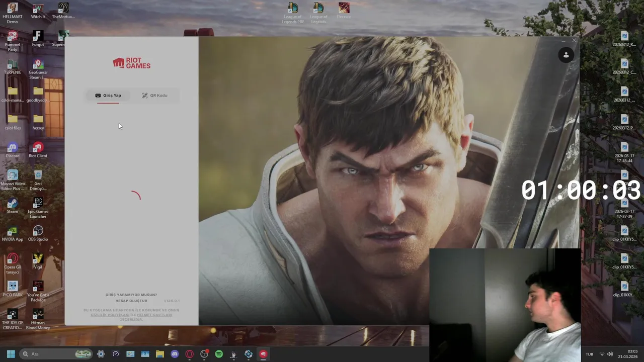Select the 20260312_P file icon
Viewport: 644px width, 362px height.
click(x=624, y=122)
